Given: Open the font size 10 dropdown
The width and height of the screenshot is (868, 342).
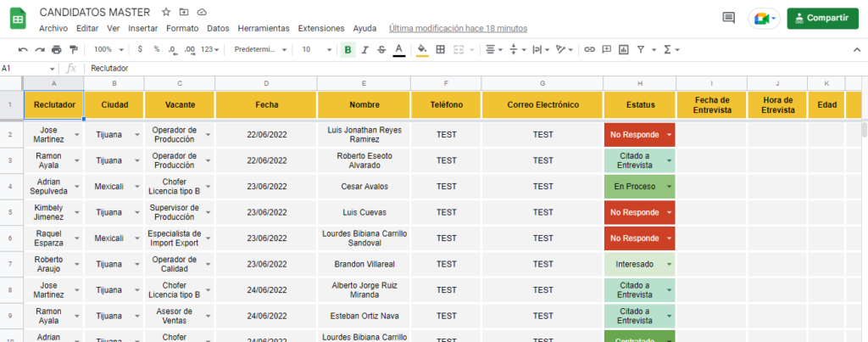Looking at the screenshot, I should click(x=317, y=50).
